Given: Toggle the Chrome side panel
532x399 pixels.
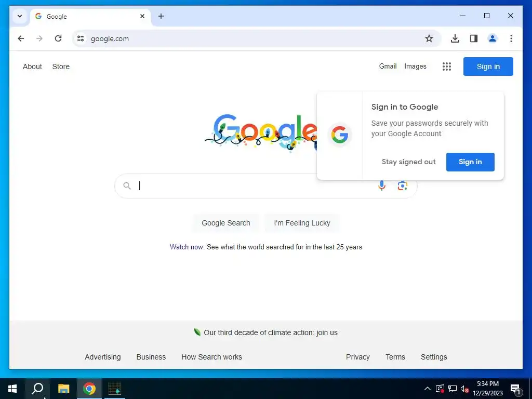Looking at the screenshot, I should click(x=474, y=38).
